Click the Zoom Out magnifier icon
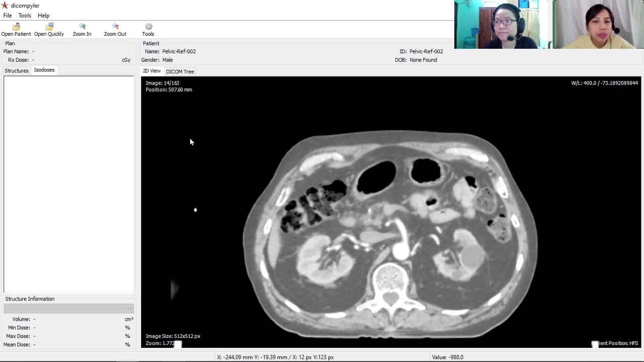This screenshot has width=644, height=362. point(115,26)
